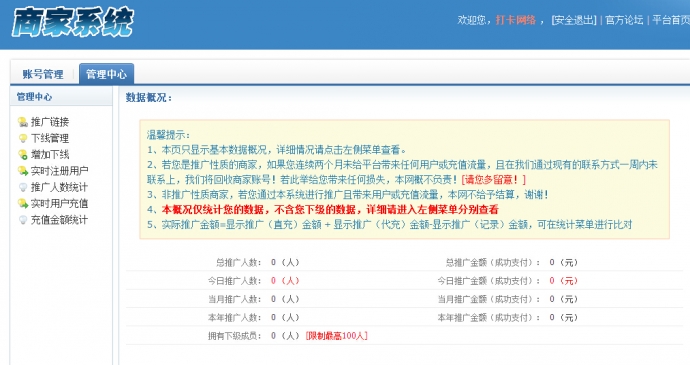Click the icon beside 推广人数统计
Viewport: 690px width, 365px height.
(x=23, y=187)
